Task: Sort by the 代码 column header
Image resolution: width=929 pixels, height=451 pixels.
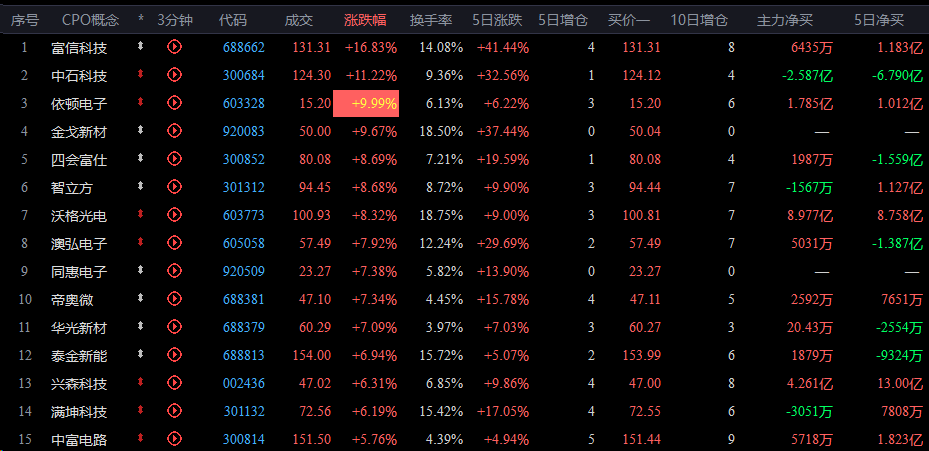Action: [x=232, y=20]
